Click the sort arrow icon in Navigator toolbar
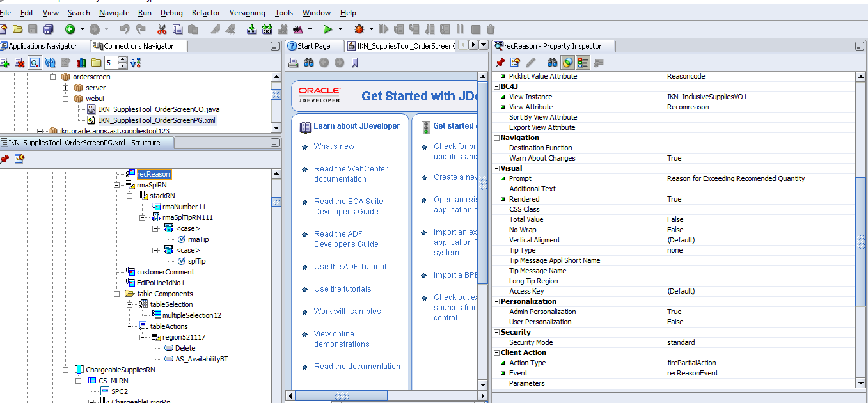Image resolution: width=868 pixels, height=403 pixels. click(x=135, y=62)
